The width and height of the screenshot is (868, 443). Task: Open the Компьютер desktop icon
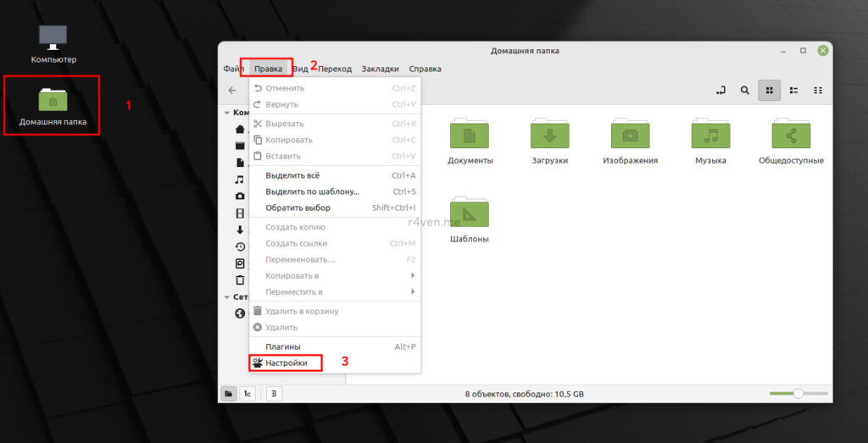(53, 44)
